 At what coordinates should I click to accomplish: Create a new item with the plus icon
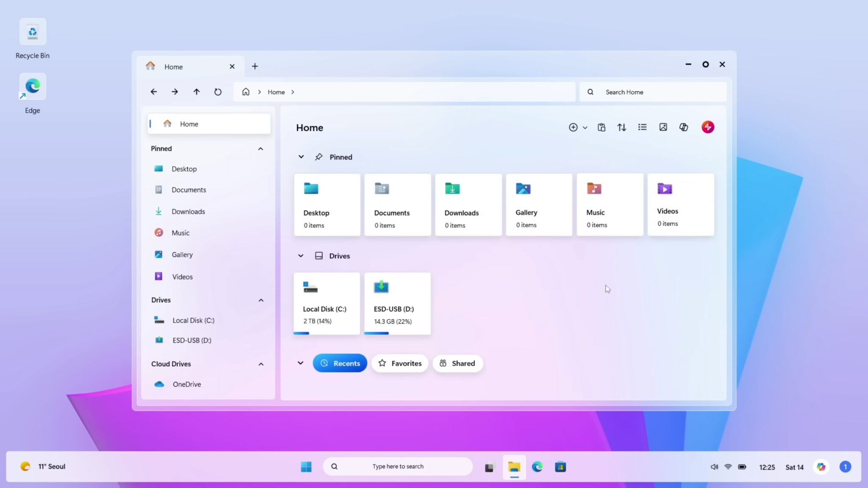pyautogui.click(x=573, y=127)
